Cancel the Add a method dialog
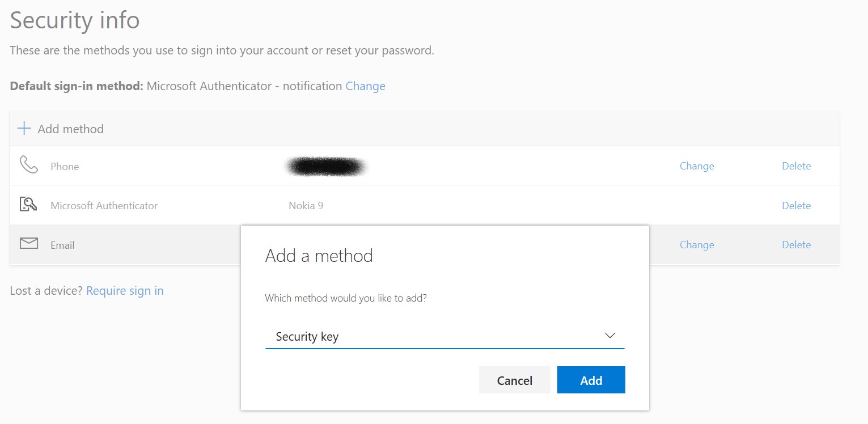 [514, 380]
